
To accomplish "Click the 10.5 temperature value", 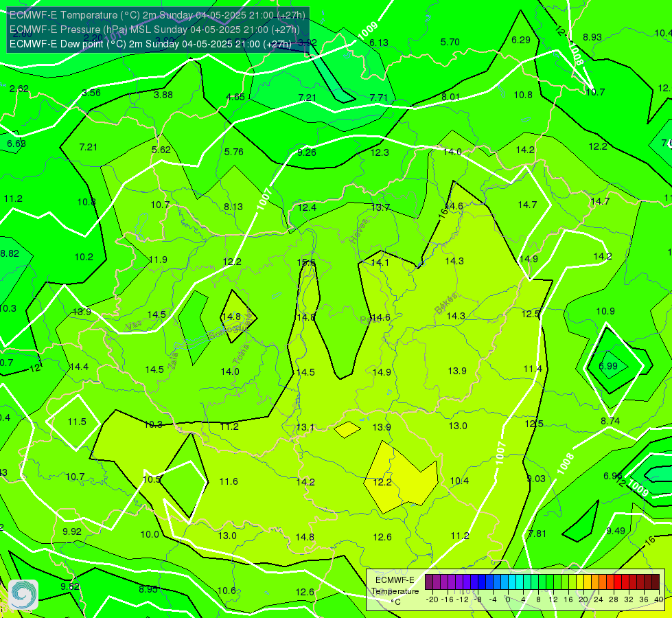I will tap(152, 479).
